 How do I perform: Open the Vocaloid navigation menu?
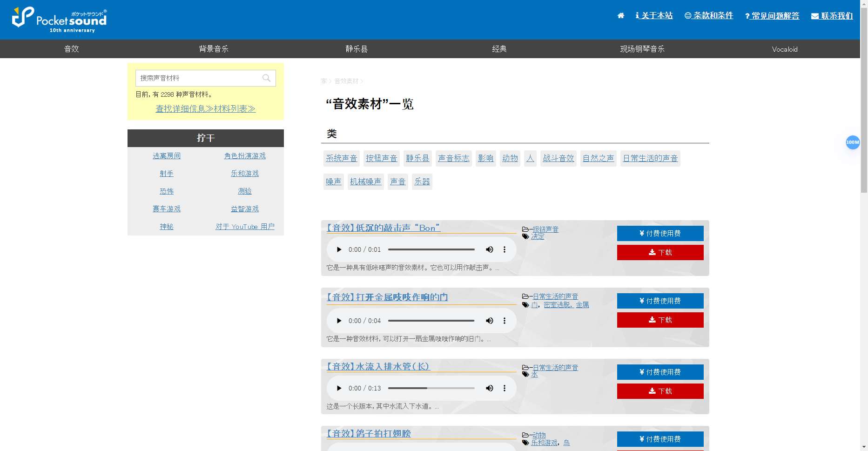pos(785,49)
